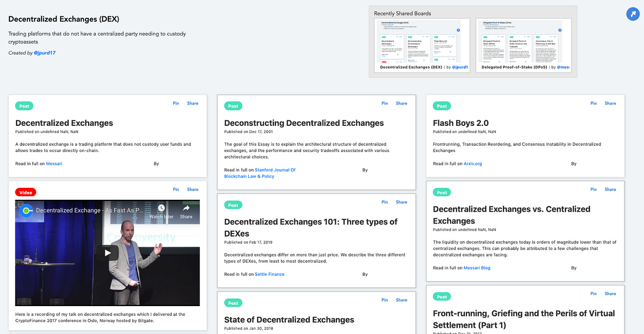Image resolution: width=644 pixels, height=334 pixels.
Task: Pin the video card
Action: 176,189
